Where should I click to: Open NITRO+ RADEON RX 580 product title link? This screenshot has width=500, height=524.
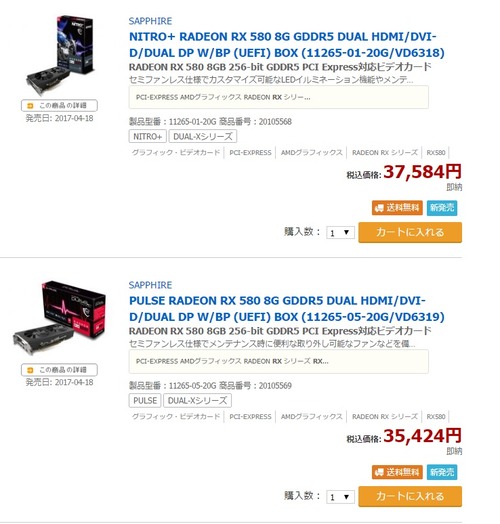coord(287,45)
